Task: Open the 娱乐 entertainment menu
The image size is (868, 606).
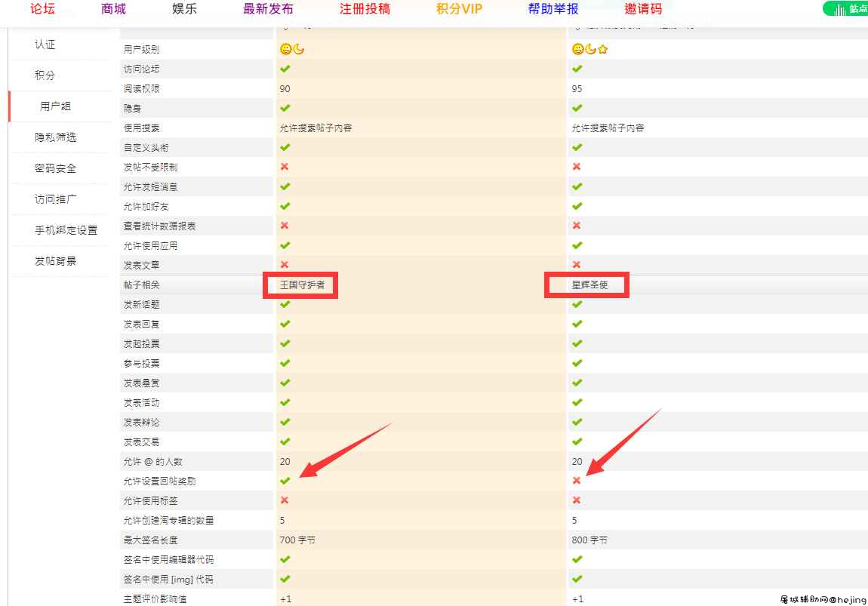Action: point(184,9)
